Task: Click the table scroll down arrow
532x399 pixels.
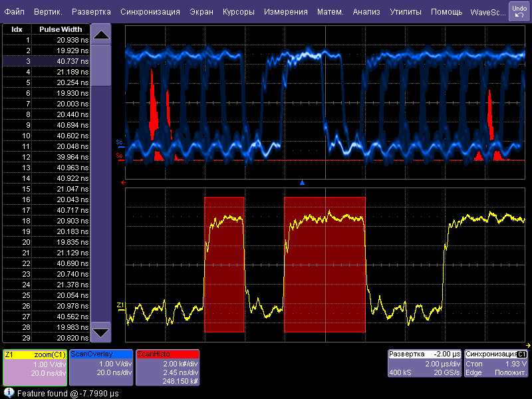Action: [101, 332]
